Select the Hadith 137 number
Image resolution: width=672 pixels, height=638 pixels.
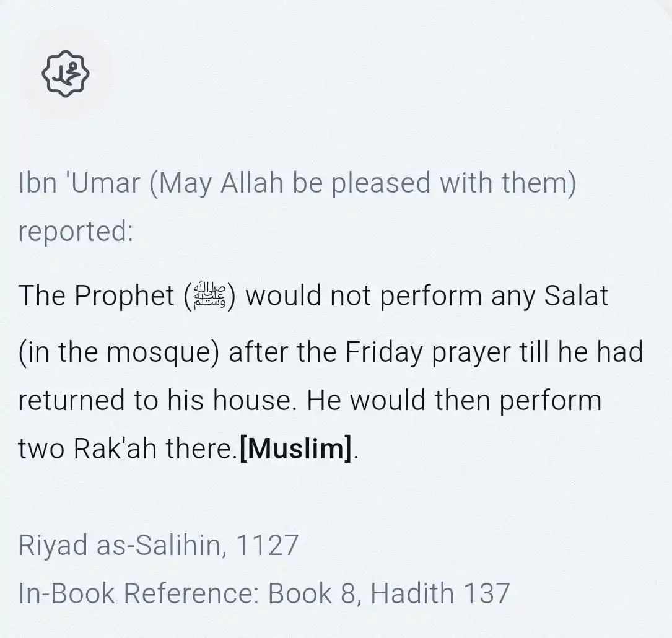[x=440, y=593]
